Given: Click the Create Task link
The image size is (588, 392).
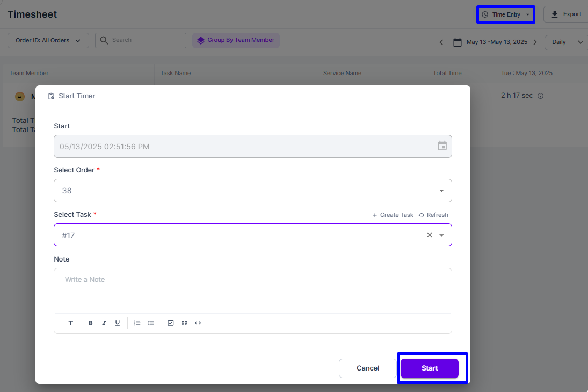Looking at the screenshot, I should [x=393, y=215].
